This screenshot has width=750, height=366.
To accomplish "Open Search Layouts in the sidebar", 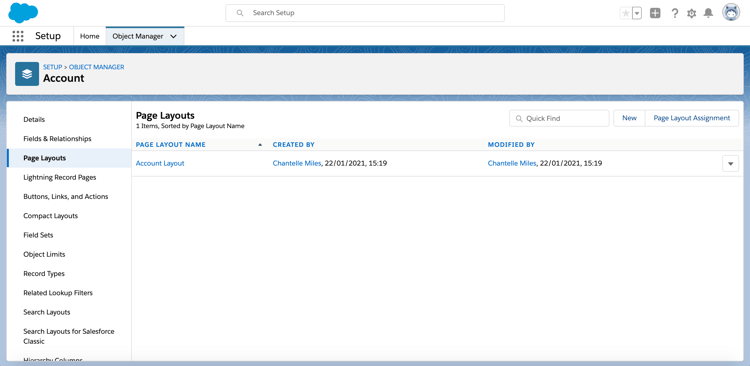I will pos(47,312).
